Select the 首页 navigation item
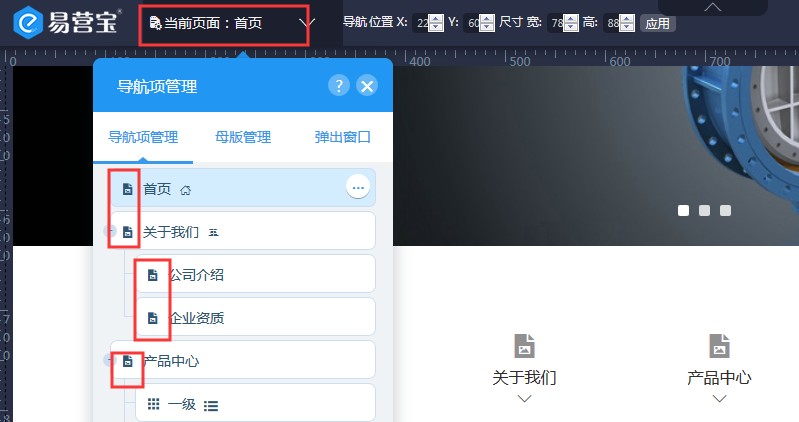Image resolution: width=799 pixels, height=422 pixels. [x=243, y=188]
